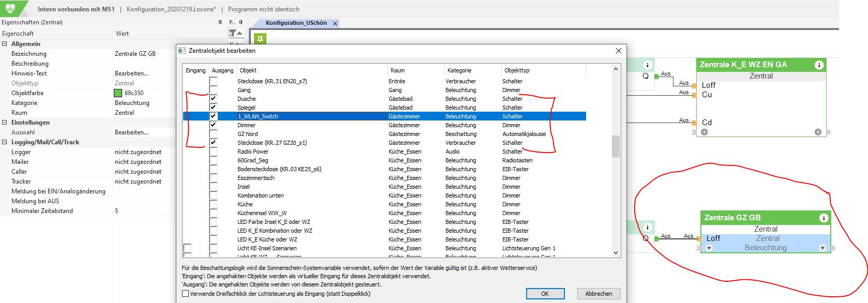Click Tracker value nicht zugeordnet
Viewport: 868px width, 303px height.
coord(138,181)
